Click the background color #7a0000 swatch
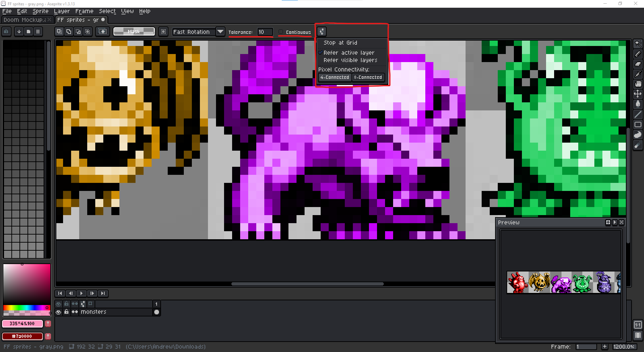This screenshot has width=644, height=352. coord(22,336)
